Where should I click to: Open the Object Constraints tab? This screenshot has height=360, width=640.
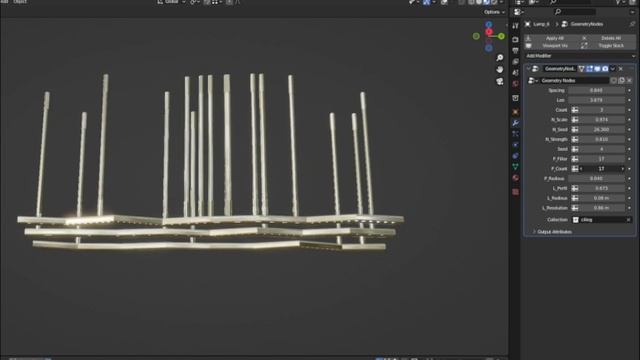coord(516,156)
